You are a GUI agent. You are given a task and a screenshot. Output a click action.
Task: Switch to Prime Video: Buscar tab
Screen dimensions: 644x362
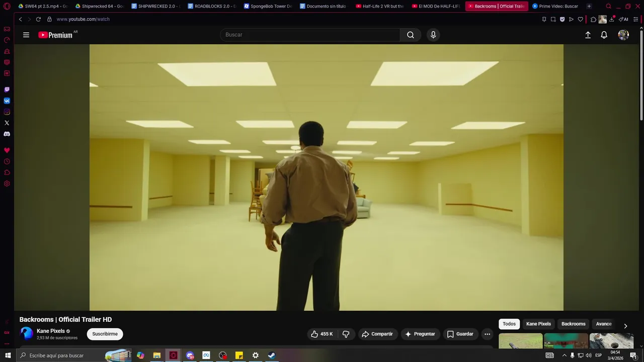pyautogui.click(x=555, y=6)
